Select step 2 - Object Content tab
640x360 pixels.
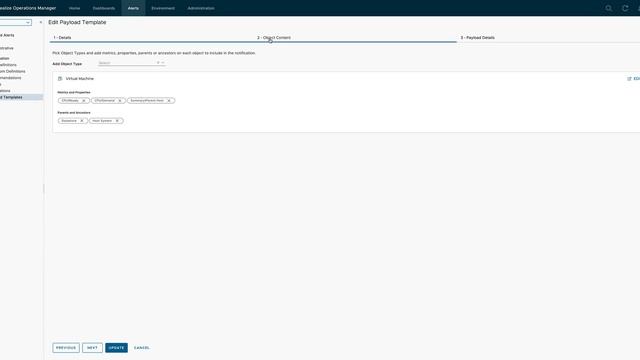point(274,38)
